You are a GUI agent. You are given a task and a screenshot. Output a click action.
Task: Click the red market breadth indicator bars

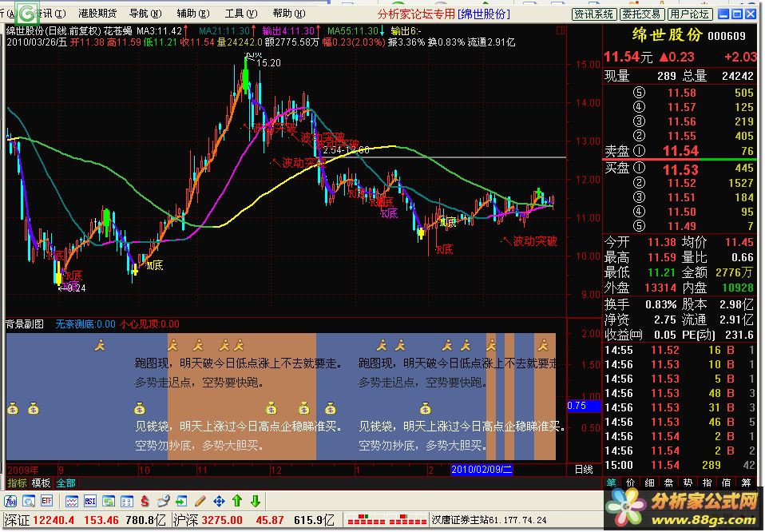coord(386,519)
